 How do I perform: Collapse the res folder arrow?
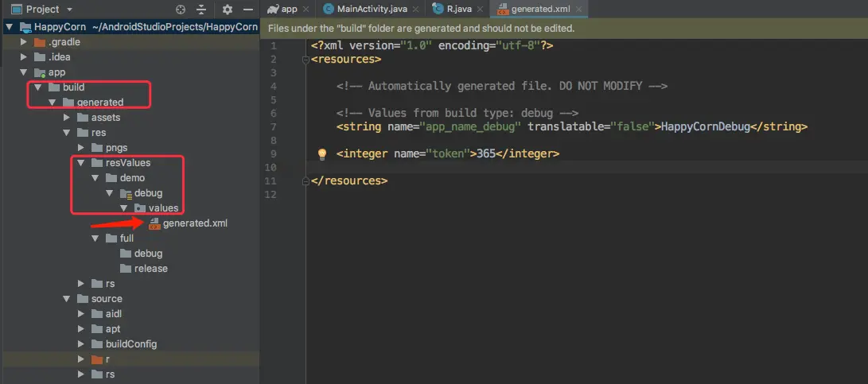click(66, 133)
